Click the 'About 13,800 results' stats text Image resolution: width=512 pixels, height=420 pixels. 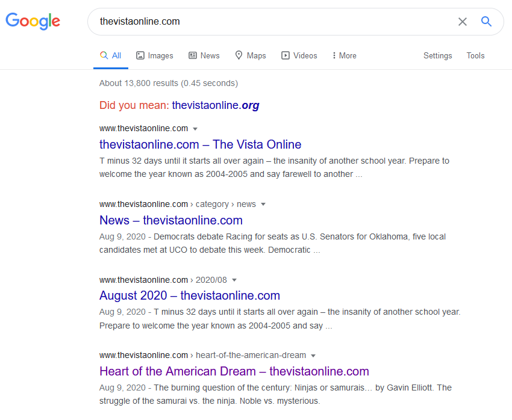[169, 83]
